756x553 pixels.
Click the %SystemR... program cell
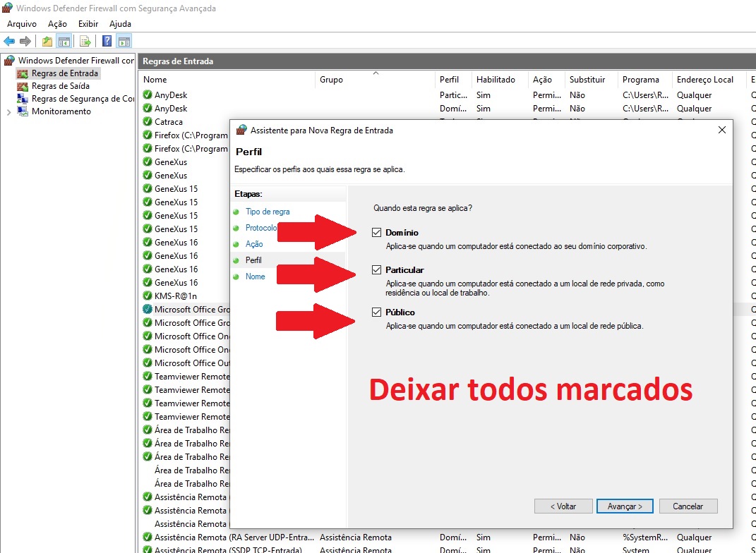[x=646, y=537]
